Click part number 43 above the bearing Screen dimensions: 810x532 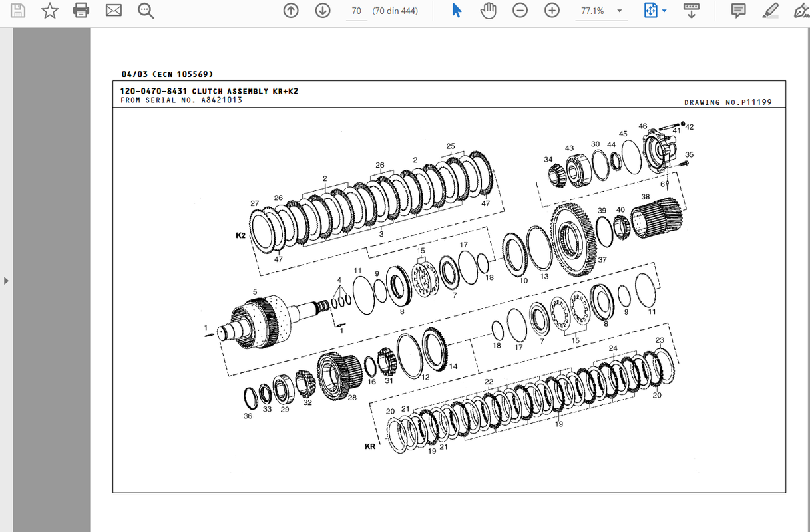[569, 148]
